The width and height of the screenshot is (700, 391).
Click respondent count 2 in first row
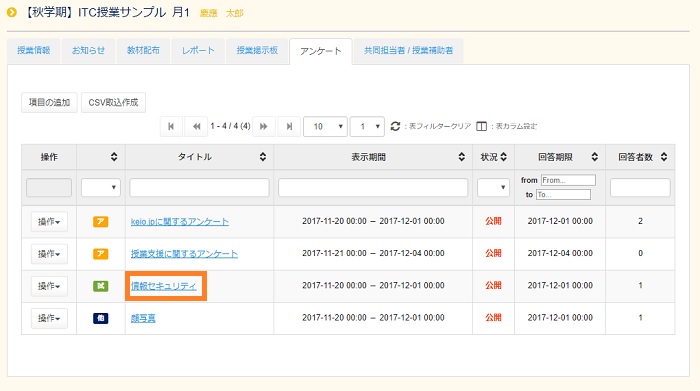(x=640, y=221)
